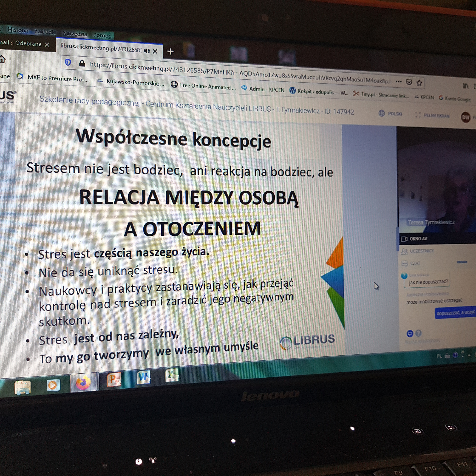Change language via POLSKI selector
Image resolution: width=476 pixels, height=476 pixels.
tap(390, 114)
